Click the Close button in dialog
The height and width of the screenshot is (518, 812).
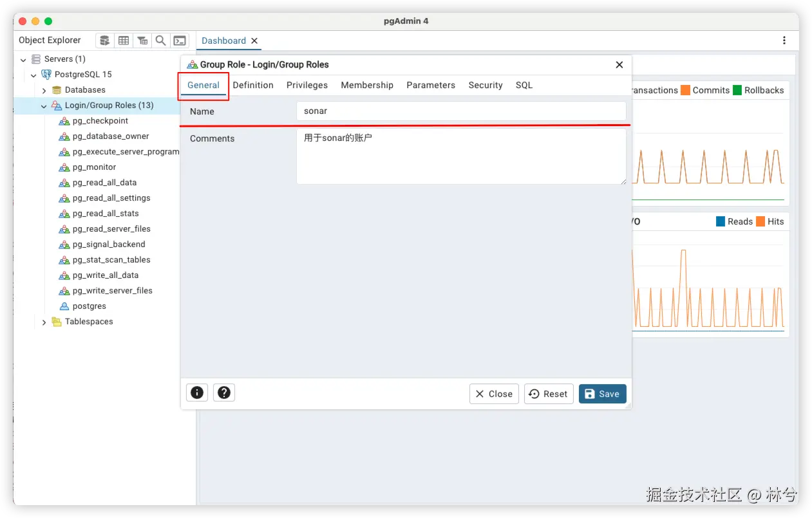495,394
